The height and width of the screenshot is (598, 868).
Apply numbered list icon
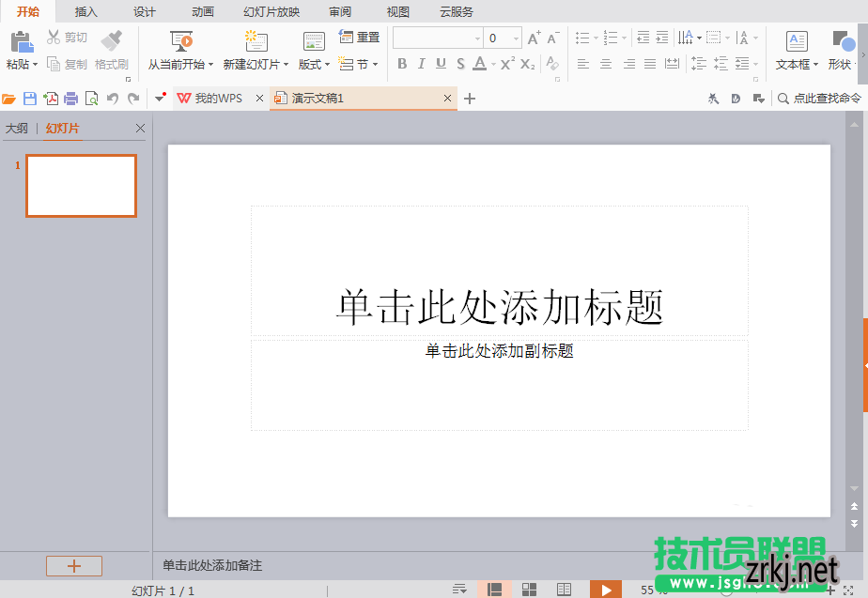[610, 38]
